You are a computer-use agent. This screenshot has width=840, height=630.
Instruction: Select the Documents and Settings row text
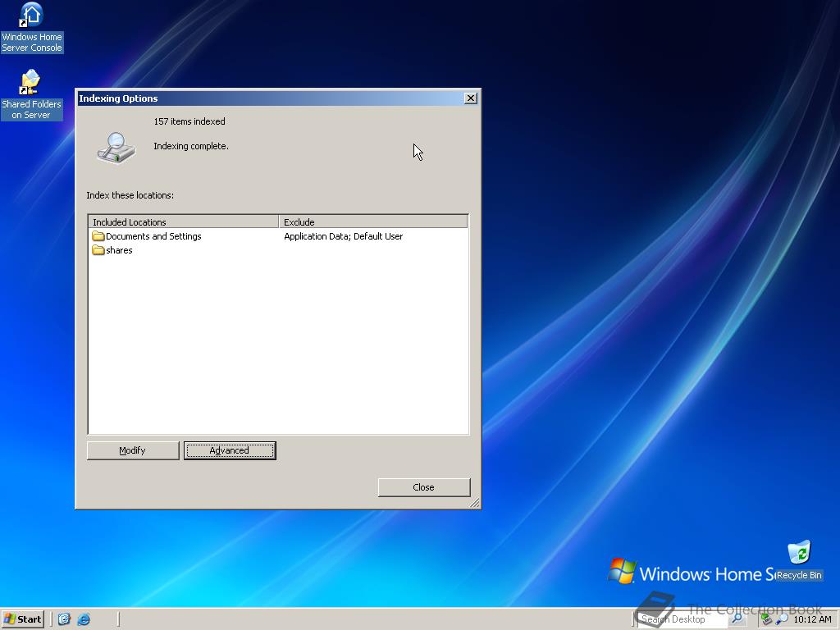(x=153, y=236)
